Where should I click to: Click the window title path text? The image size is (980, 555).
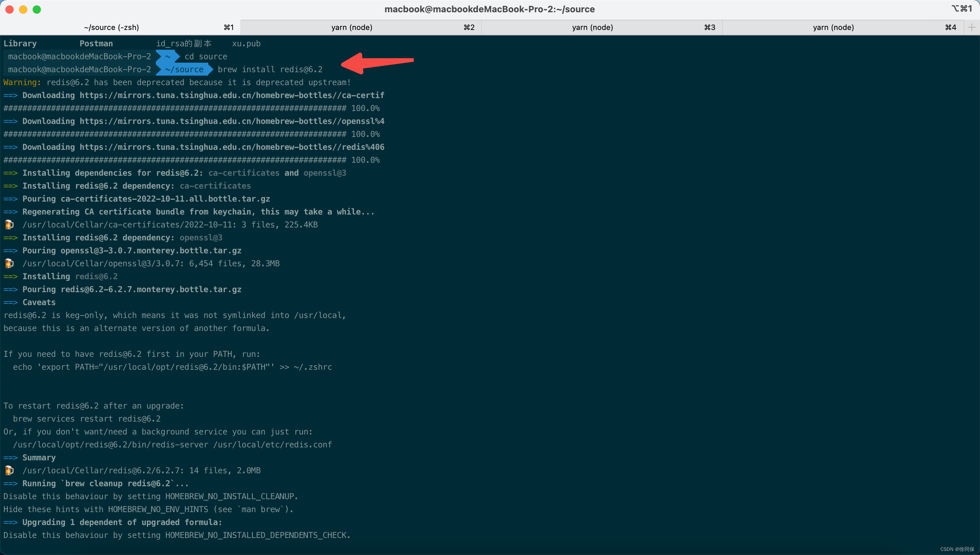tap(490, 9)
